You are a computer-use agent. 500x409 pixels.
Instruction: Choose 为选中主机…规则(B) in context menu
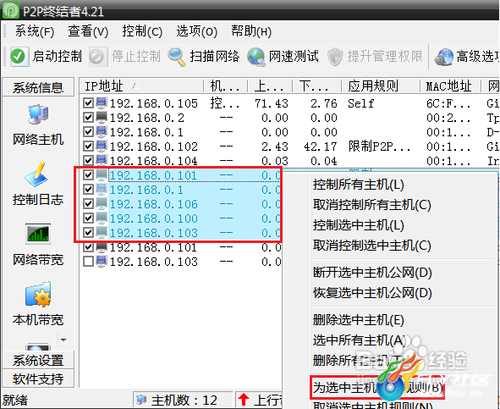coord(377,387)
